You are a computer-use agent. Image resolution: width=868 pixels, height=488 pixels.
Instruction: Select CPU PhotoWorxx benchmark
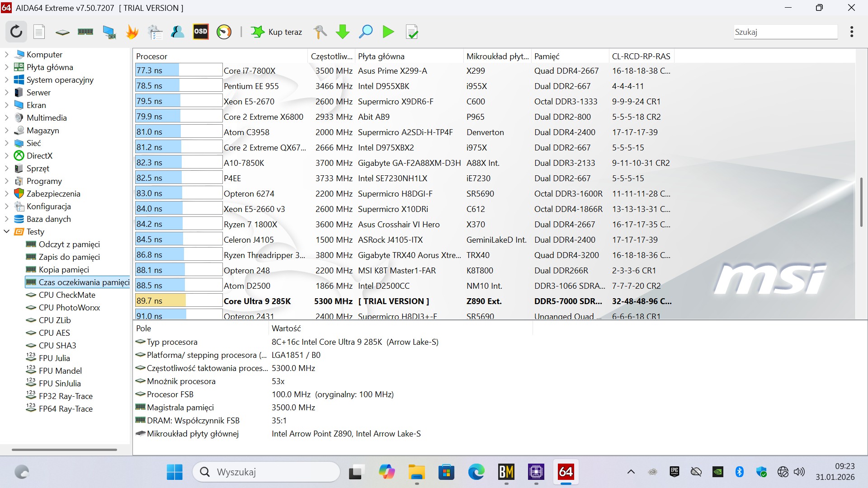click(x=69, y=307)
